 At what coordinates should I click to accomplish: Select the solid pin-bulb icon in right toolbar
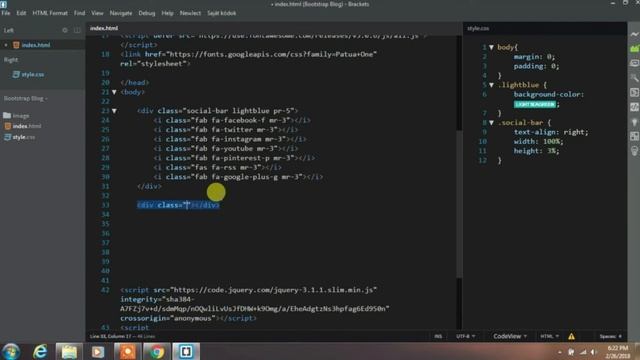click(x=634, y=122)
